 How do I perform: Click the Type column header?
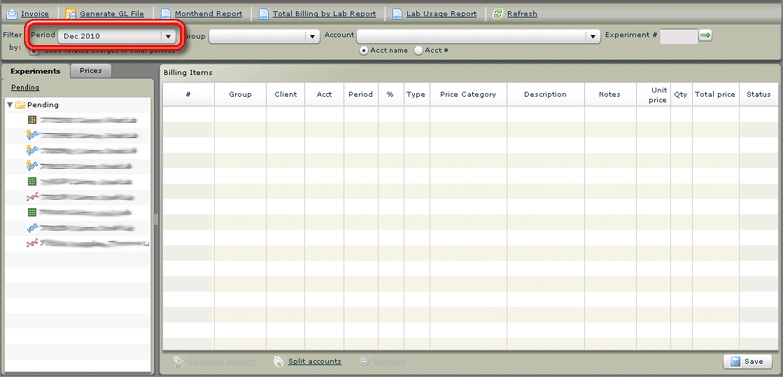coord(416,94)
